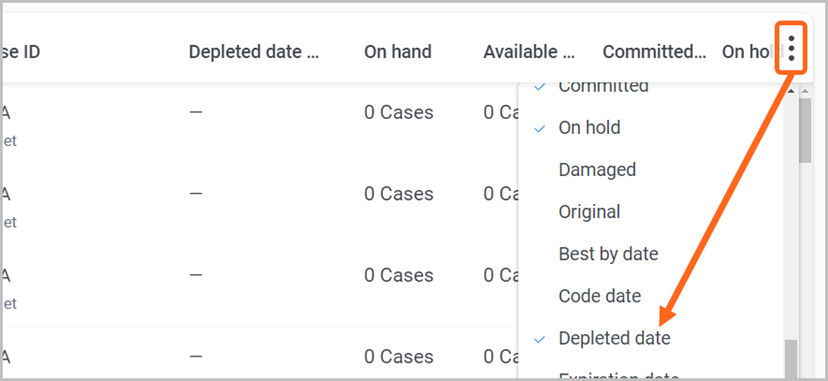Click the Available column header

coord(529,52)
